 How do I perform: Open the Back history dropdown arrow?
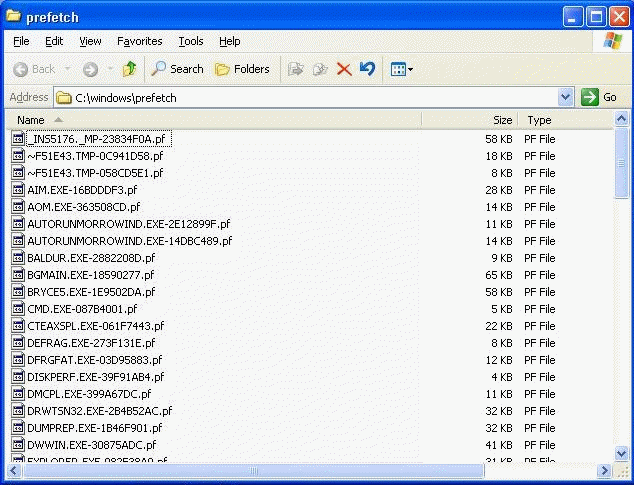point(68,69)
